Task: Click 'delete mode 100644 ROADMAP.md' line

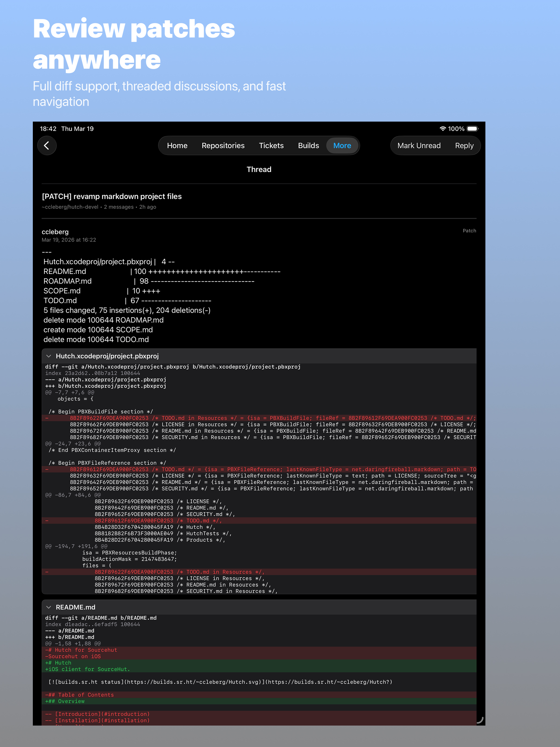Action: [103, 320]
